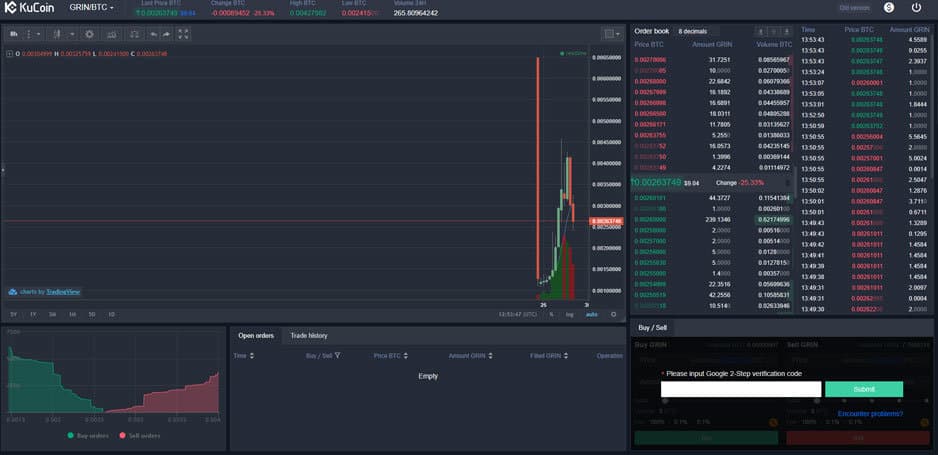Open the Buy / Sell filter icon
This screenshot has width=938, height=455.
pyautogui.click(x=337, y=356)
